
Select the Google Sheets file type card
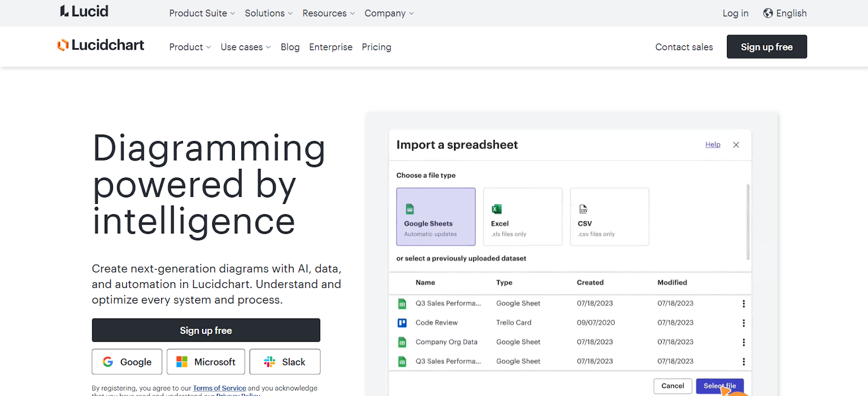[x=436, y=216]
